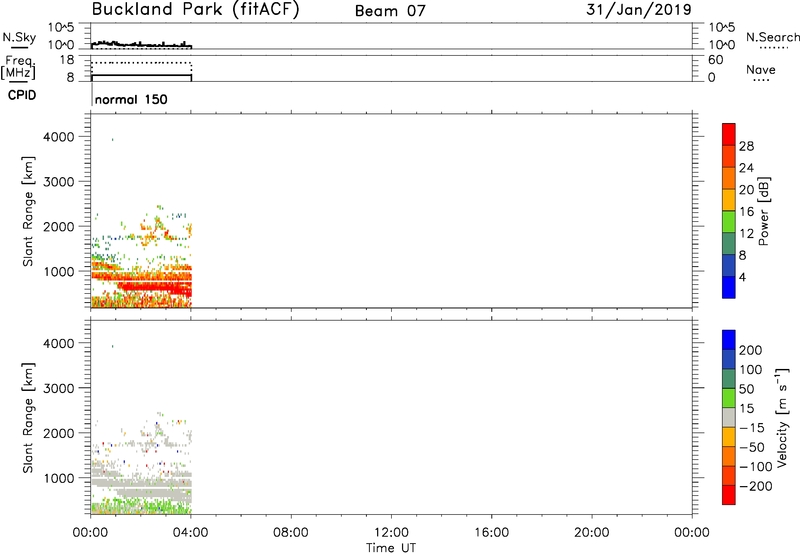The width and height of the screenshot is (800, 554).
Task: Click the 'Beam 07' label
Action: [x=390, y=11]
